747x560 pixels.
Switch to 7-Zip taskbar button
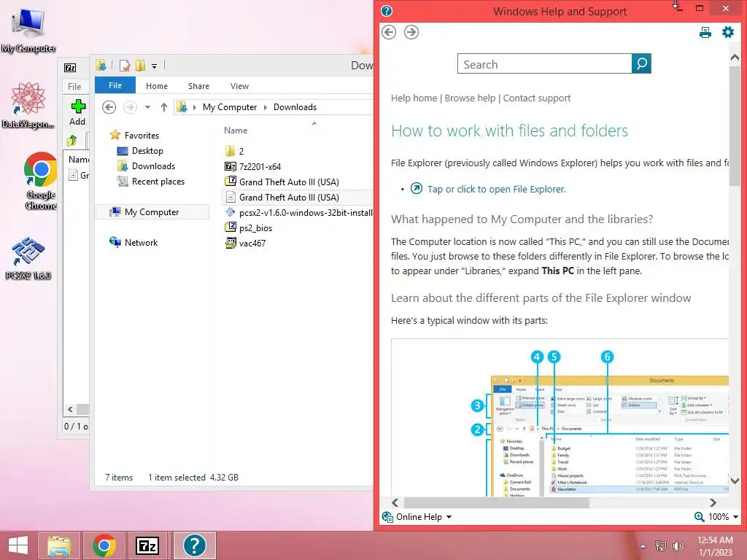(x=147, y=545)
